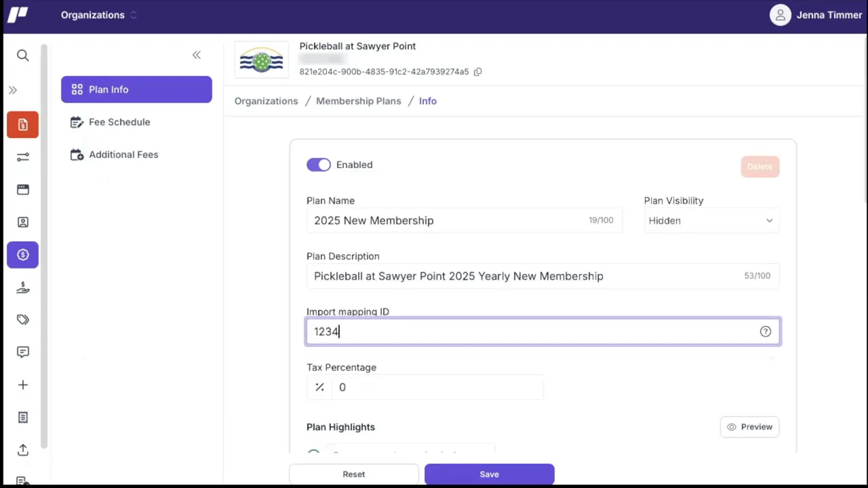Open the Plan Visibility dropdown
The image size is (868, 488).
(710, 220)
